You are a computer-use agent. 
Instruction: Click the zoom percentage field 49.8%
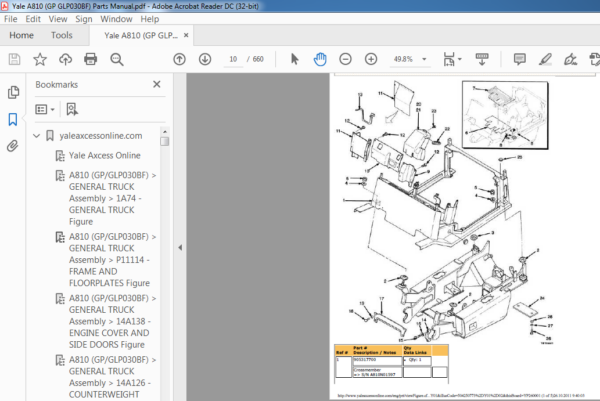[x=404, y=59]
